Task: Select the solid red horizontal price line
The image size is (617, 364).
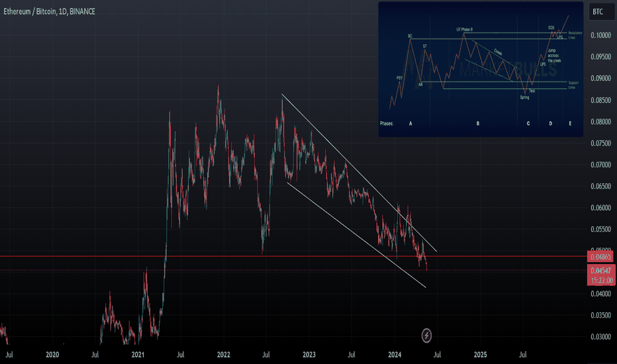Action: pyautogui.click(x=293, y=257)
